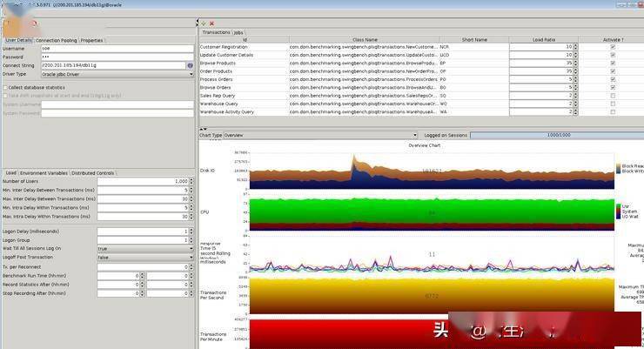Image resolution: width=644 pixels, height=349 pixels.
Task: Click the CPU chart legend color icon
Action: 617,210
